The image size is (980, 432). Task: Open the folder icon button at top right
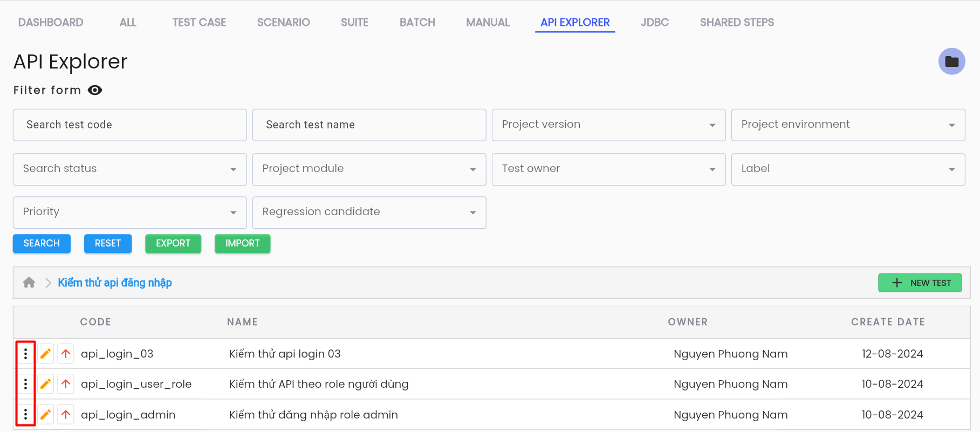point(951,61)
